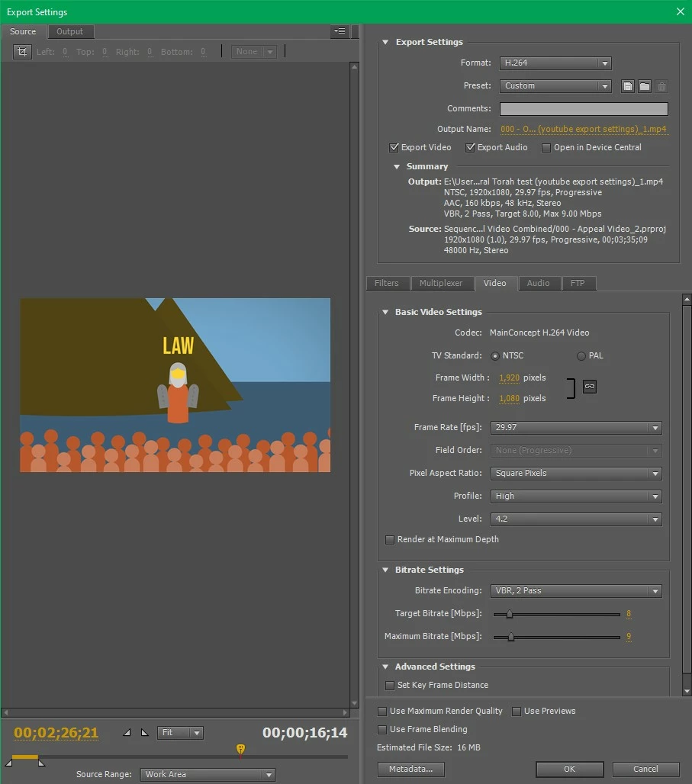692x784 pixels.
Task: Click the Target Bitrate slider handle
Action: click(510, 614)
